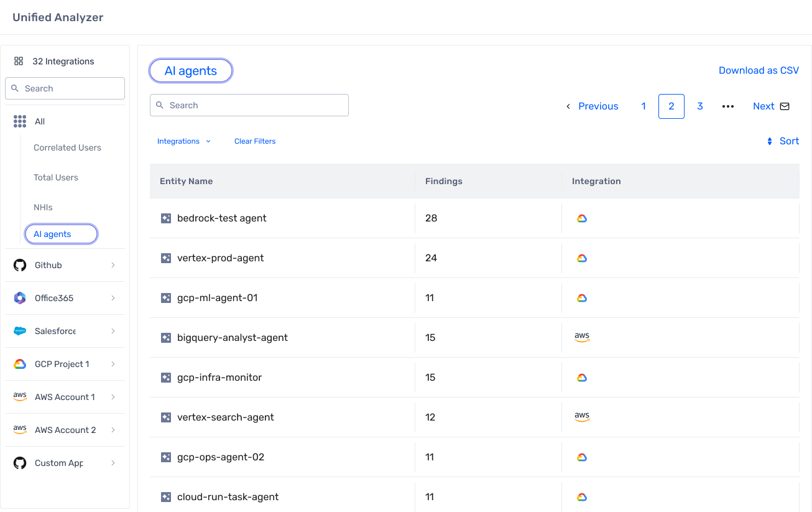Open the vertex-prod-agent entity name

[x=221, y=258]
